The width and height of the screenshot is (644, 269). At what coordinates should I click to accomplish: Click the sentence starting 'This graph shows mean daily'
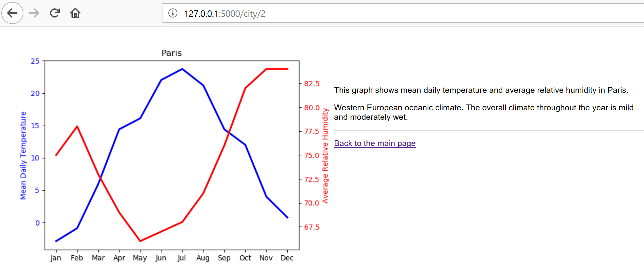481,90
